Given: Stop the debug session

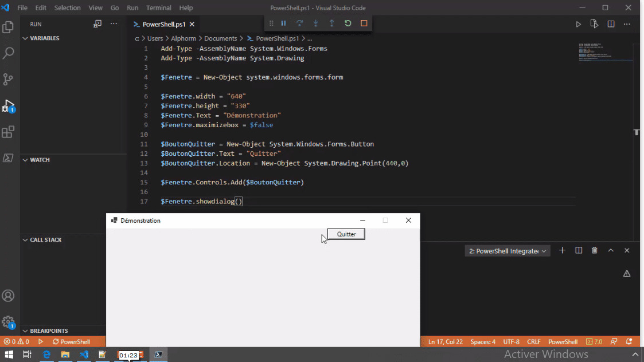Looking at the screenshot, I should [x=364, y=23].
